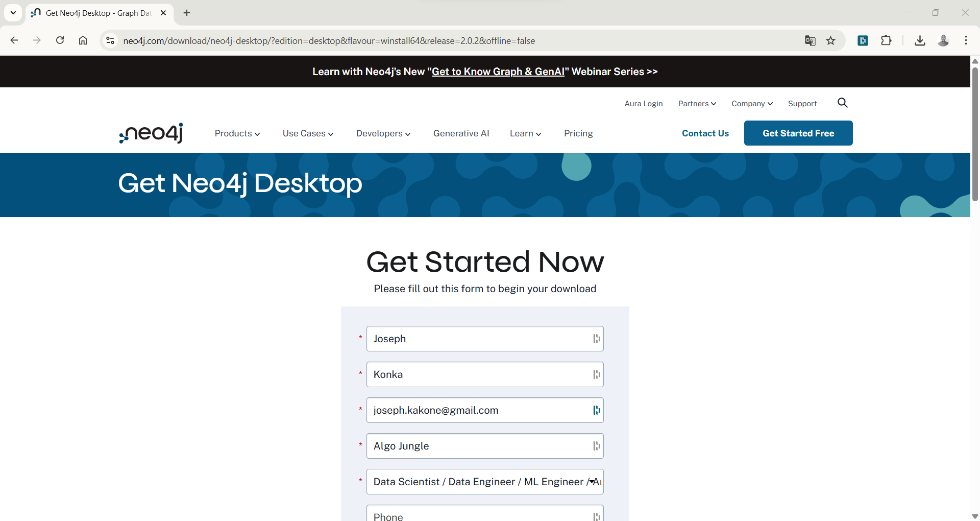The height and width of the screenshot is (521, 980).
Task: Reload the current page
Action: click(x=60, y=40)
